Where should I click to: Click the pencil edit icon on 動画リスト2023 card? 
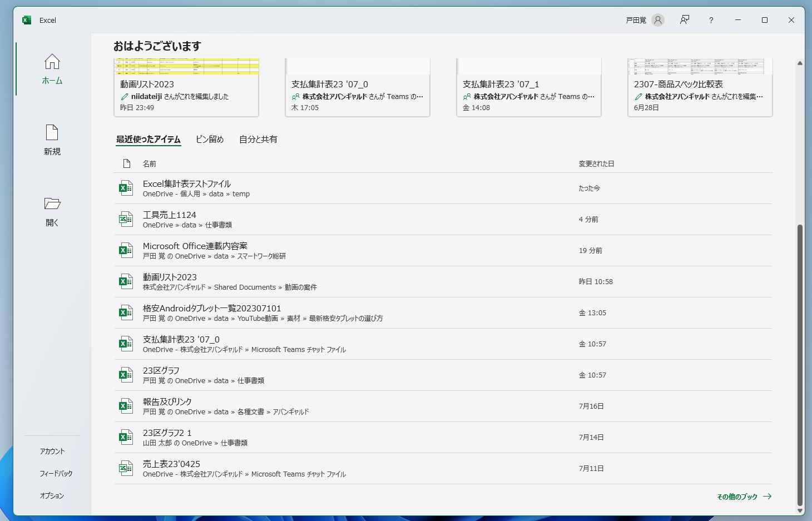(x=125, y=97)
